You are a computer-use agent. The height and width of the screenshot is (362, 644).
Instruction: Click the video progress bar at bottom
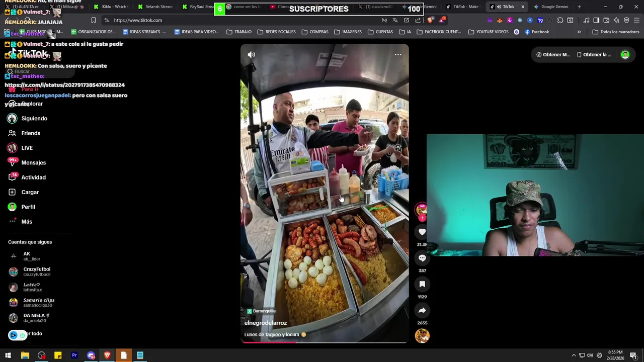click(325, 342)
